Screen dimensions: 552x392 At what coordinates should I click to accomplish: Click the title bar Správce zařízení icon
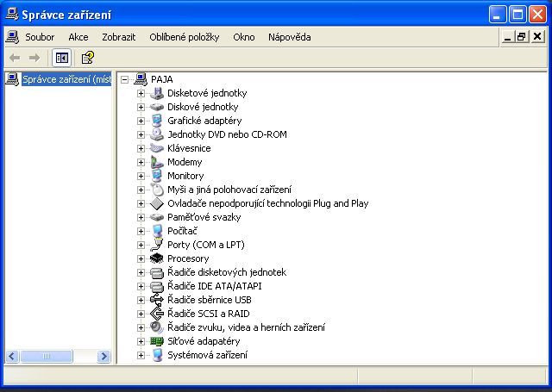click(x=12, y=14)
